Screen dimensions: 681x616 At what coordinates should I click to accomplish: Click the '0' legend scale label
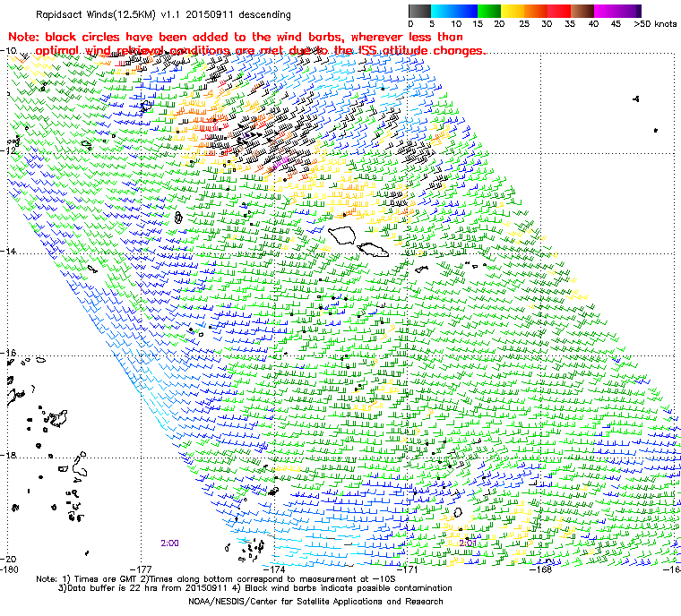point(411,24)
